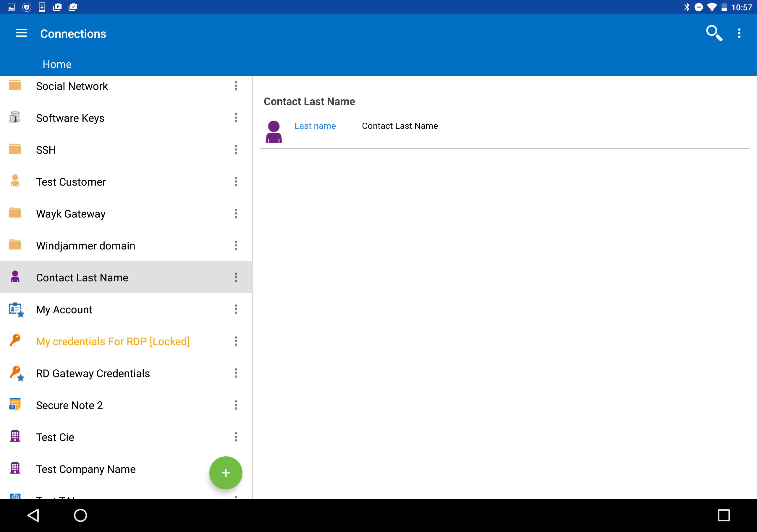
Task: Click the My Account ID card icon
Action: click(16, 309)
